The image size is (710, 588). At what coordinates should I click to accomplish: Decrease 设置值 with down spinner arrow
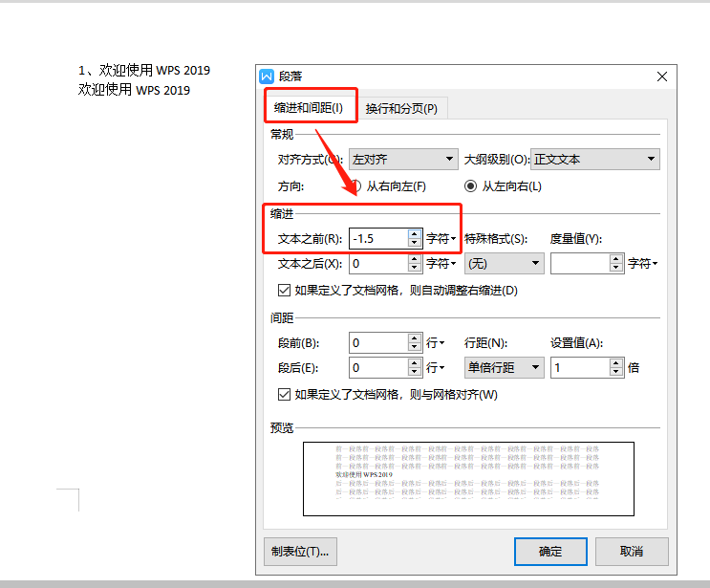click(615, 372)
